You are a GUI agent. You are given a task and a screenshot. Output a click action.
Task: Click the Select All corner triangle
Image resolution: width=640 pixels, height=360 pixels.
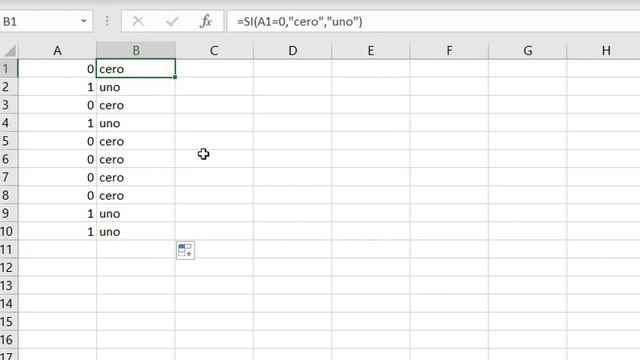pos(10,51)
